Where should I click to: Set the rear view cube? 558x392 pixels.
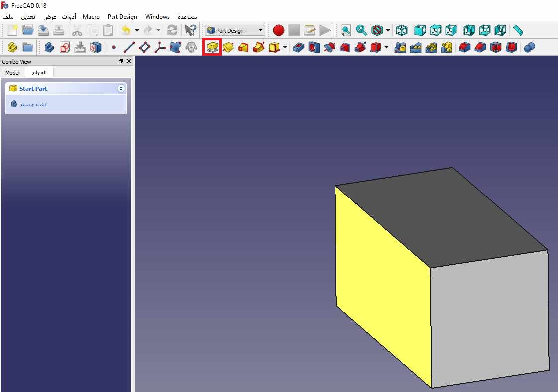469,30
